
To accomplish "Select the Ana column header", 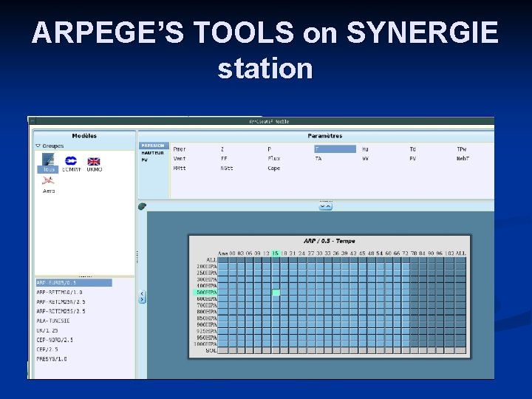I will click(223, 253).
